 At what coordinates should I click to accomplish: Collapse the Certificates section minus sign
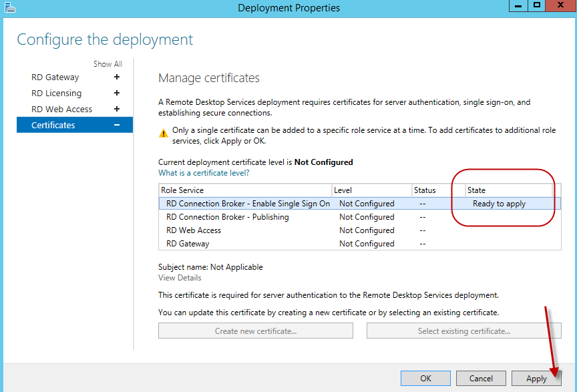click(x=117, y=126)
